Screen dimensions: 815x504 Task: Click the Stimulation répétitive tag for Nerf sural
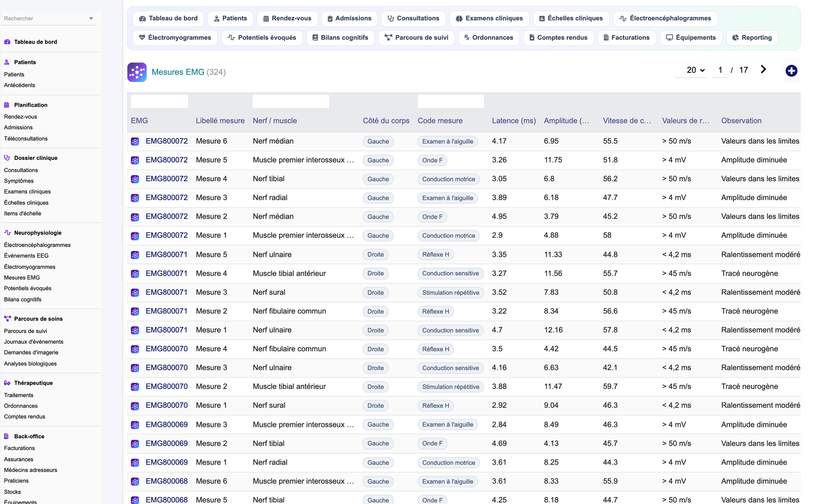(450, 293)
